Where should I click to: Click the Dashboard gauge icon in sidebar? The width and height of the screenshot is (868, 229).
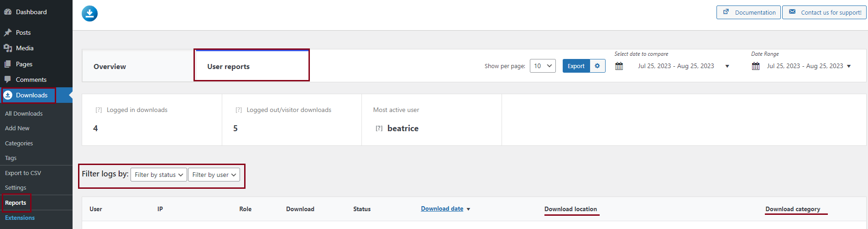click(8, 12)
